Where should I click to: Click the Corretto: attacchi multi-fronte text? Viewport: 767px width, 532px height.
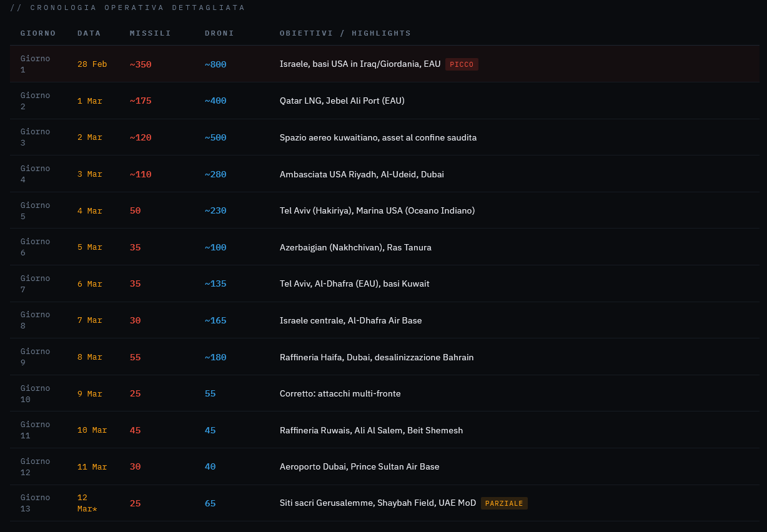[340, 393]
